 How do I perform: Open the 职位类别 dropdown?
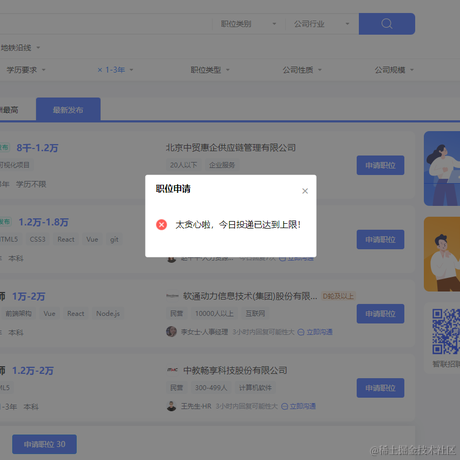point(249,24)
